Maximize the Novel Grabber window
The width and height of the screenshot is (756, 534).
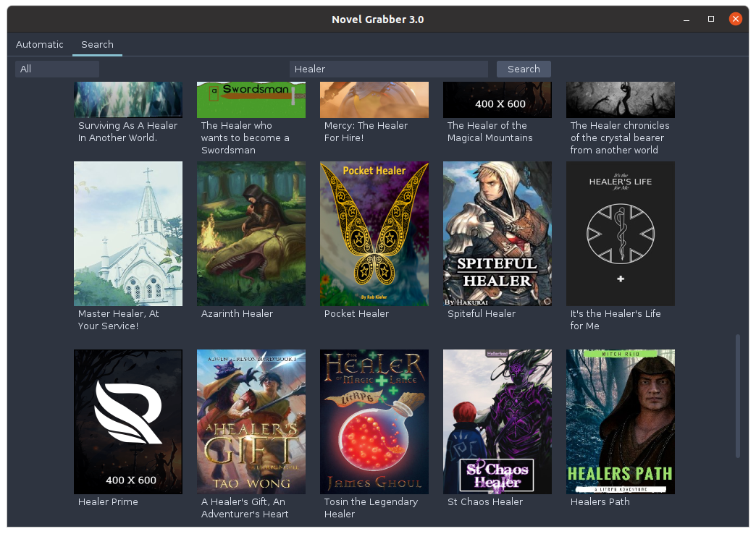(x=710, y=19)
